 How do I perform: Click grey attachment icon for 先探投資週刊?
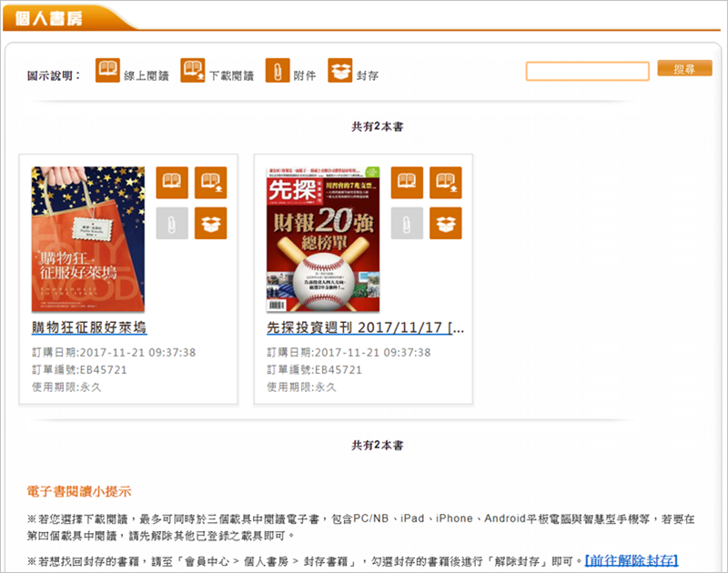(408, 223)
